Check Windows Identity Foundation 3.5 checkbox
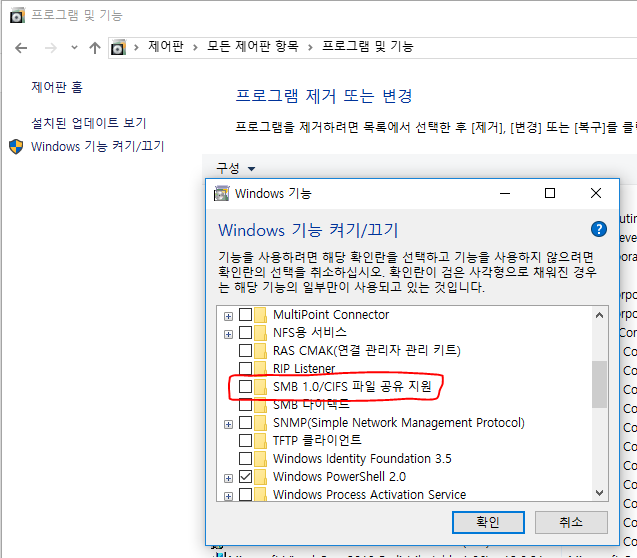 coord(245,458)
